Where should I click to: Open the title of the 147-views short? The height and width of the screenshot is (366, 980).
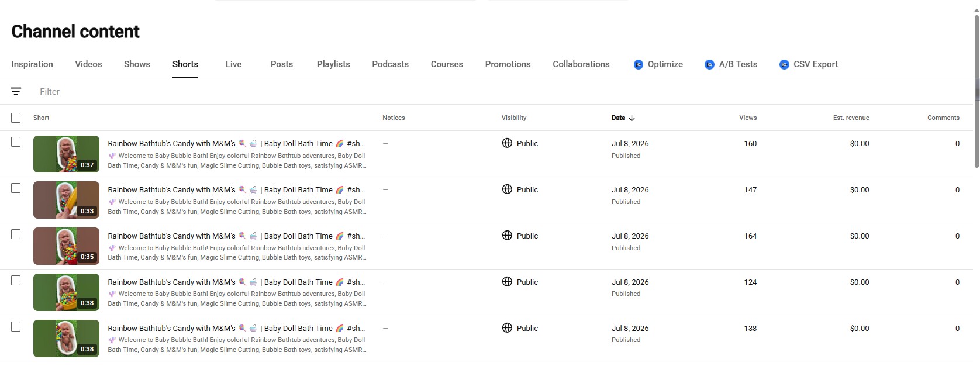[236, 189]
